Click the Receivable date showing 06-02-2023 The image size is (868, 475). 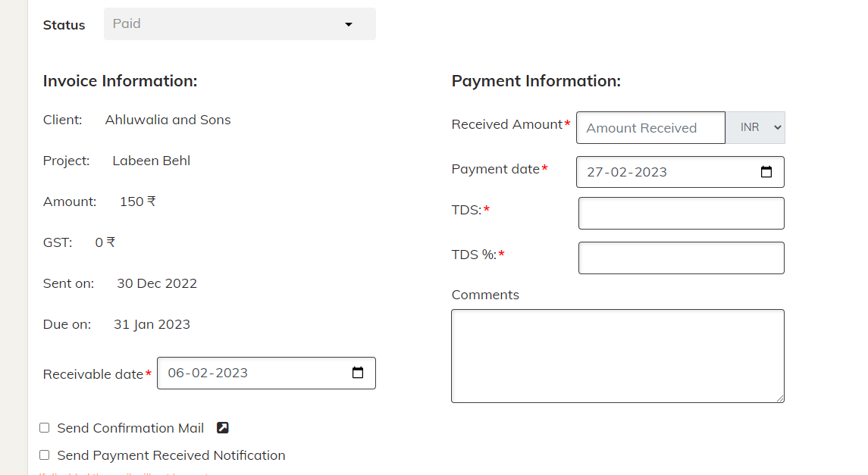coord(250,372)
